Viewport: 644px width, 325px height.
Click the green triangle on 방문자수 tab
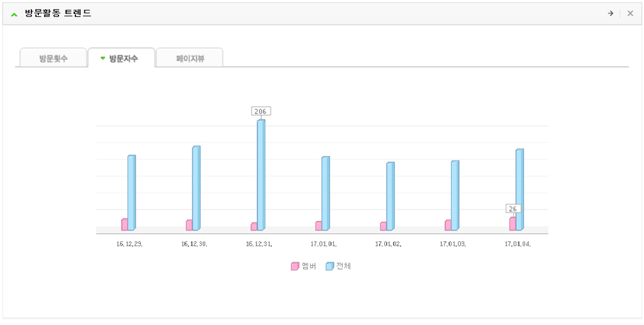(x=103, y=59)
